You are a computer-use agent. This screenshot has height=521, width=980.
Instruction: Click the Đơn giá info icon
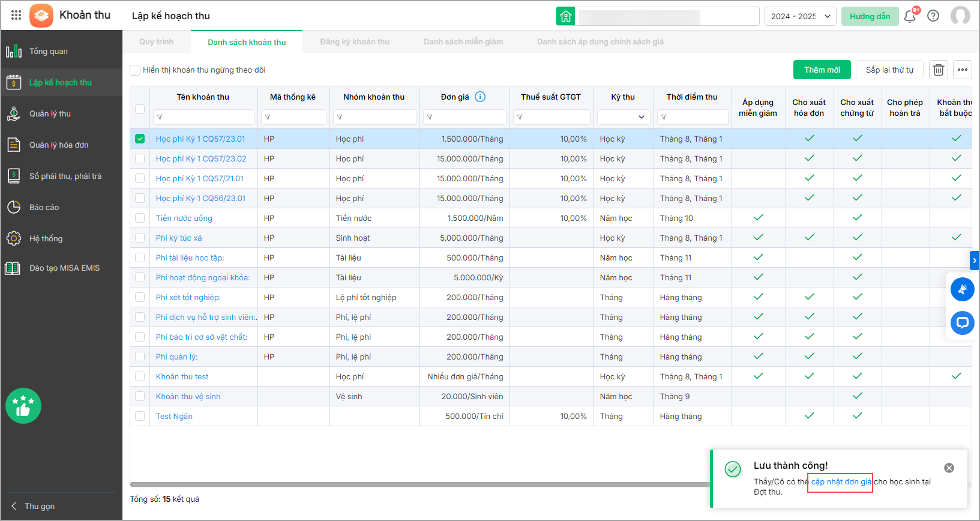(480, 97)
